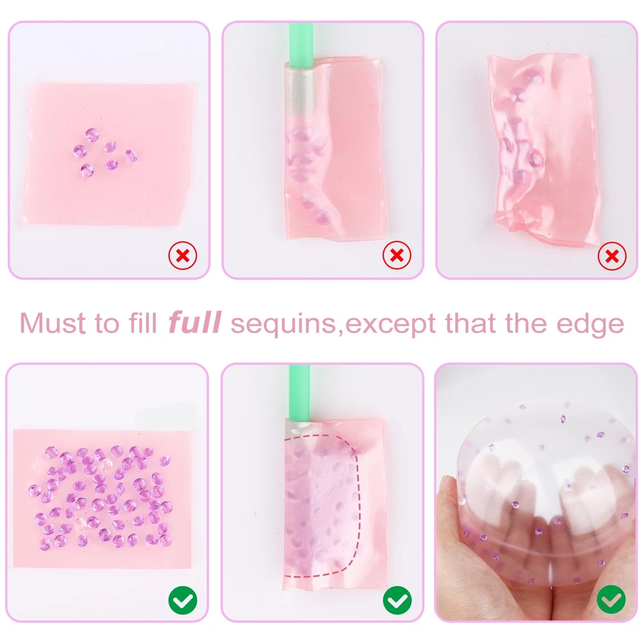The image size is (644, 644).
Task: Click the green checkmark under dashed outline tube
Action: 397,600
